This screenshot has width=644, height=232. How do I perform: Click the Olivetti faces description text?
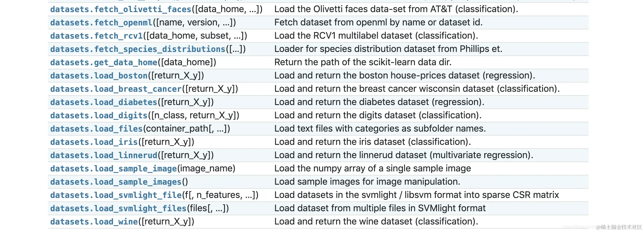pos(396,9)
